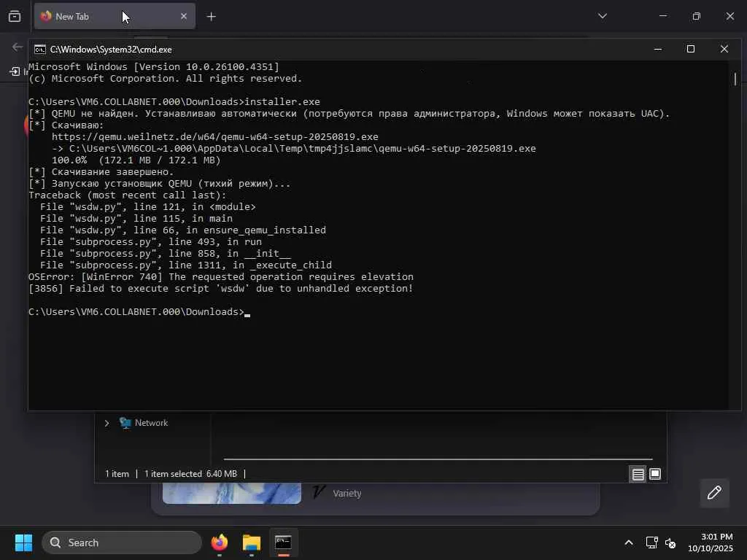Minimize the Firefox window
The height and width of the screenshot is (560, 747).
662,16
